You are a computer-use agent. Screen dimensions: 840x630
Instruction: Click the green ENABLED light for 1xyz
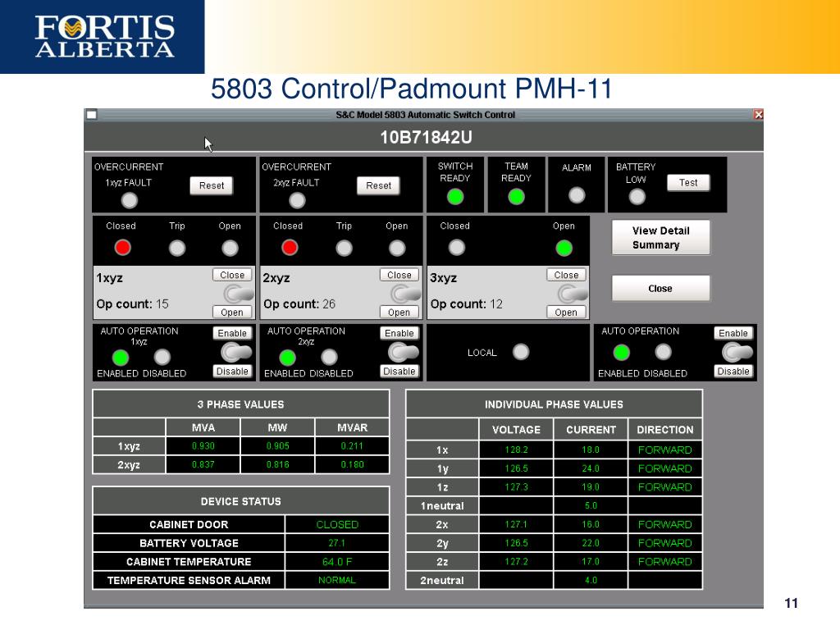click(x=120, y=357)
